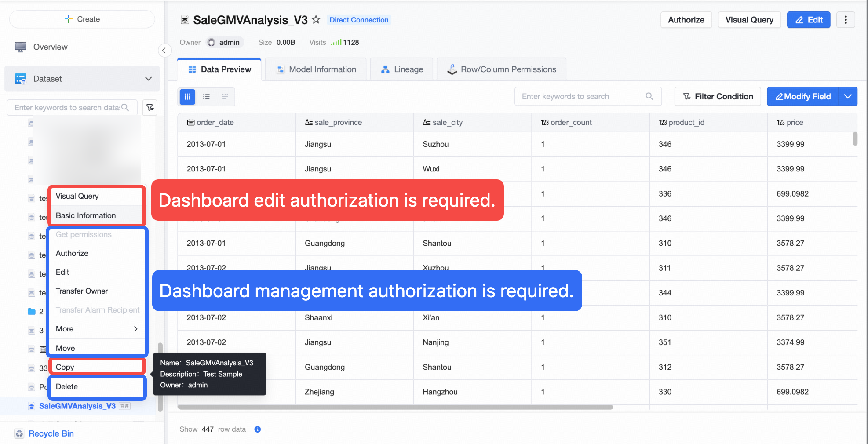Image resolution: width=868 pixels, height=444 pixels.
Task: Click the dataset keyword search field
Action: 67,108
